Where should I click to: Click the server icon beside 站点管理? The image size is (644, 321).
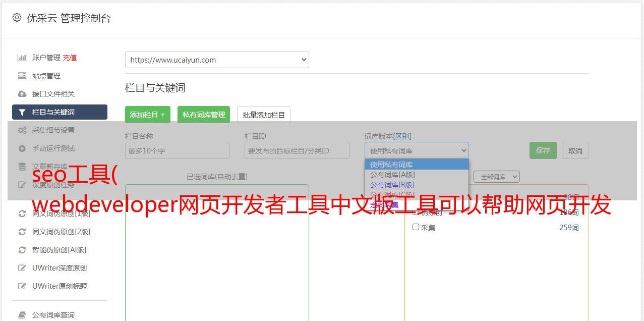pos(22,76)
